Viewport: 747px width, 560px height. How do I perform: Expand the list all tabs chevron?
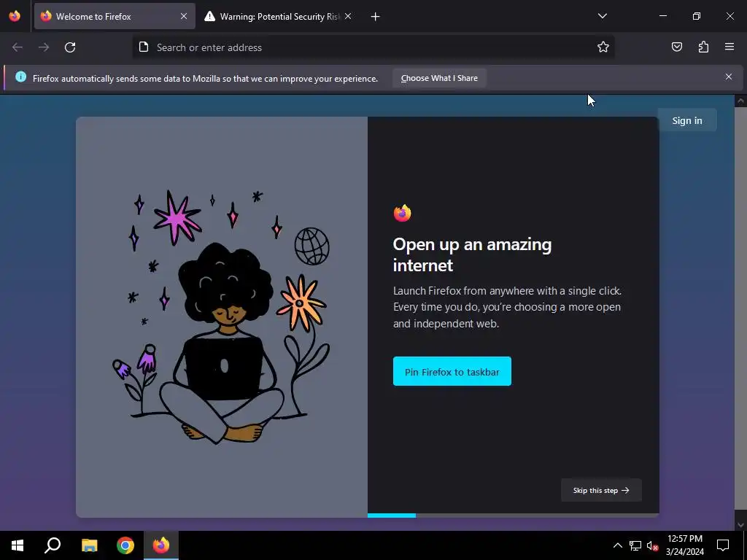603,16
